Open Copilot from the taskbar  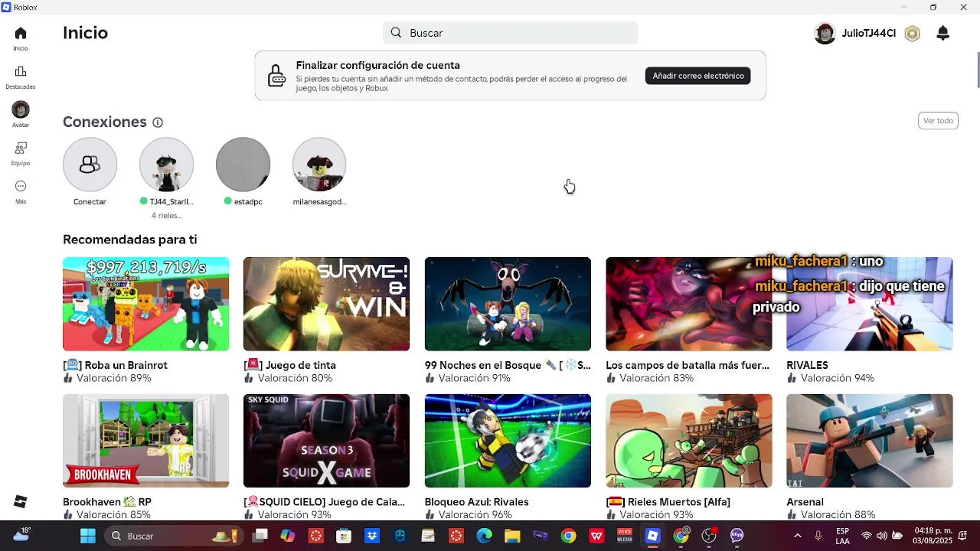[x=288, y=536]
